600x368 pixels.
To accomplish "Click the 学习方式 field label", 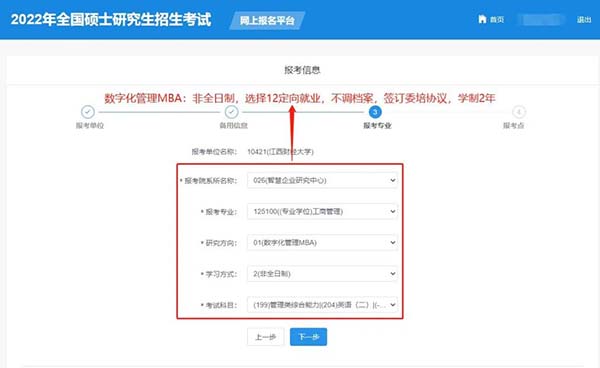I will click(x=221, y=274).
